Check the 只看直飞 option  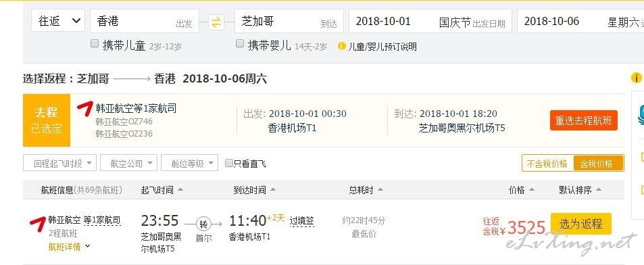(x=229, y=164)
